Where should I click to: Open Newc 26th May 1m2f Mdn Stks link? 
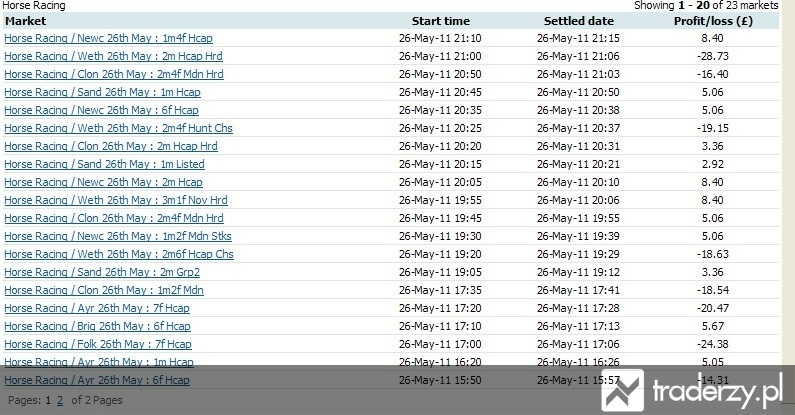(x=118, y=236)
